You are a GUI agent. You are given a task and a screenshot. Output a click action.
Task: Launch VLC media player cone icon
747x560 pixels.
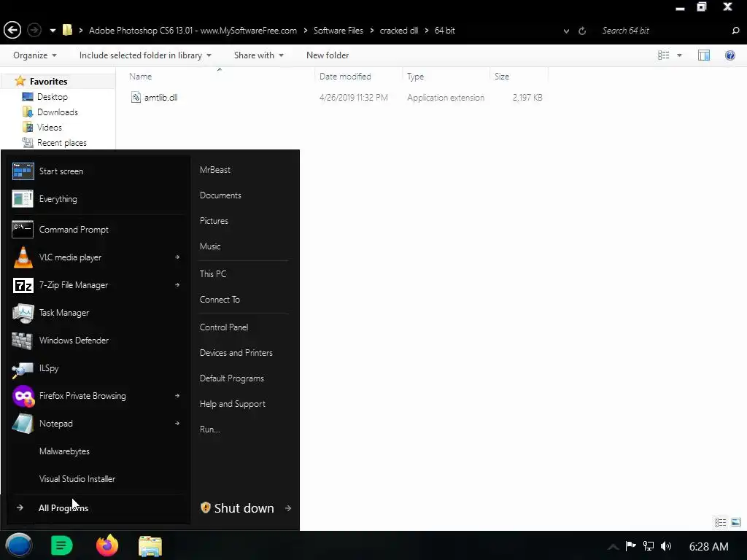[23, 257]
